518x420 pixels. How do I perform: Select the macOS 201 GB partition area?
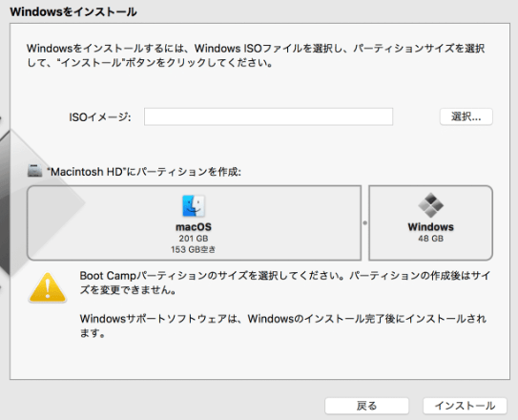(194, 222)
